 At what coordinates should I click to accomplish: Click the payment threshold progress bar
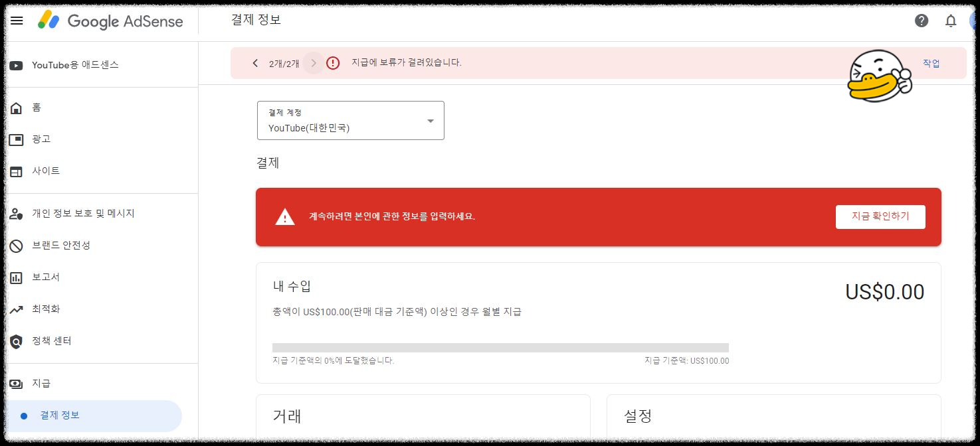(500, 348)
